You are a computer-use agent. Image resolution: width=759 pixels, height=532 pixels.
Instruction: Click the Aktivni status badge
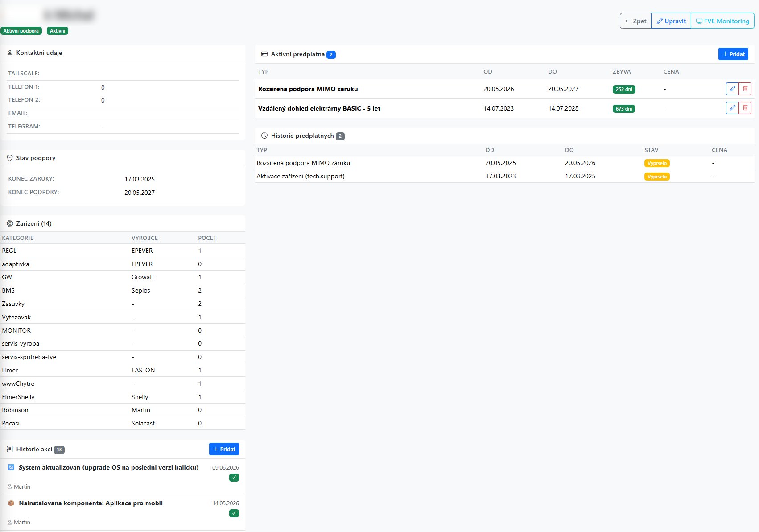click(x=58, y=31)
